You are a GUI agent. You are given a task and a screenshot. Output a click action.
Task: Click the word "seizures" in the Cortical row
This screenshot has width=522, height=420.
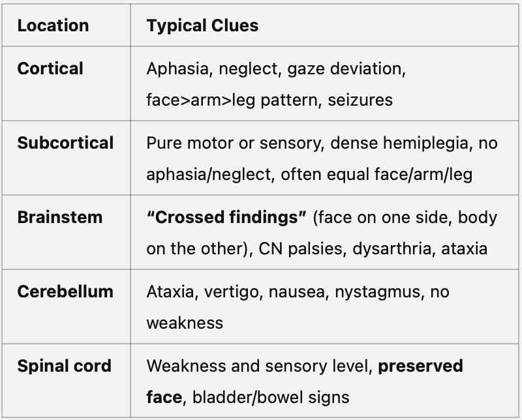[360, 100]
